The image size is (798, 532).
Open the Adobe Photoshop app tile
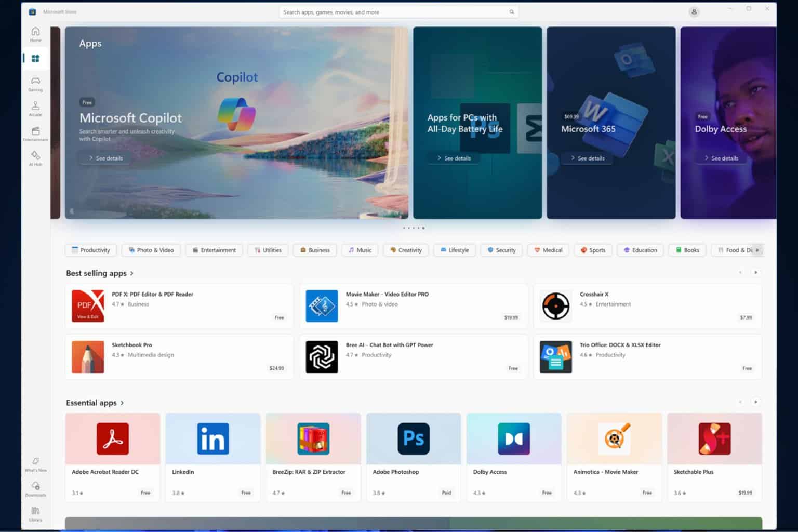coord(414,457)
